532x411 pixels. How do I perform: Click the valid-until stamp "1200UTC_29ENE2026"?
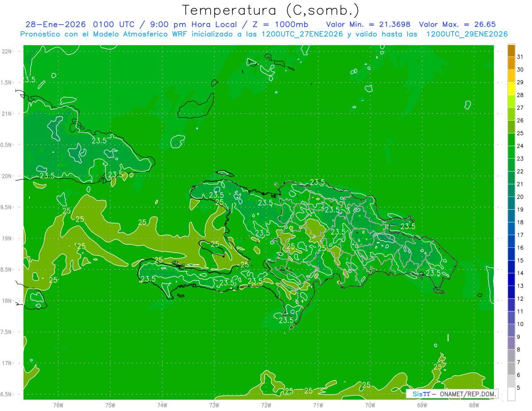tap(467, 34)
